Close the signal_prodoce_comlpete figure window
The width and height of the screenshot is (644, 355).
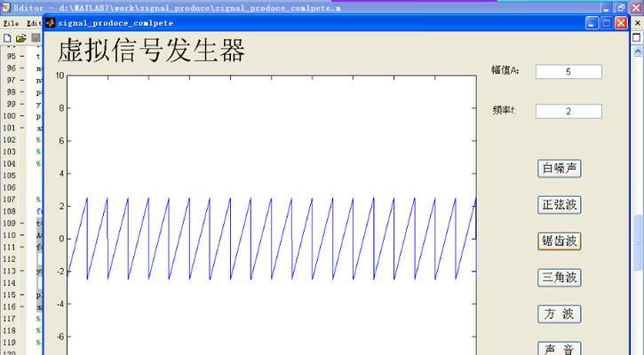621,23
